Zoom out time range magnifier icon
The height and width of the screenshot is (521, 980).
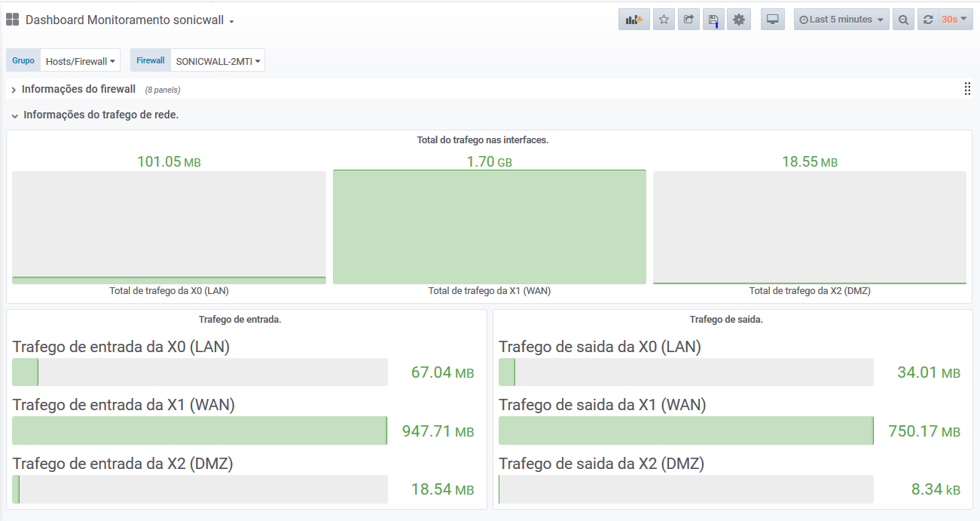pyautogui.click(x=903, y=20)
